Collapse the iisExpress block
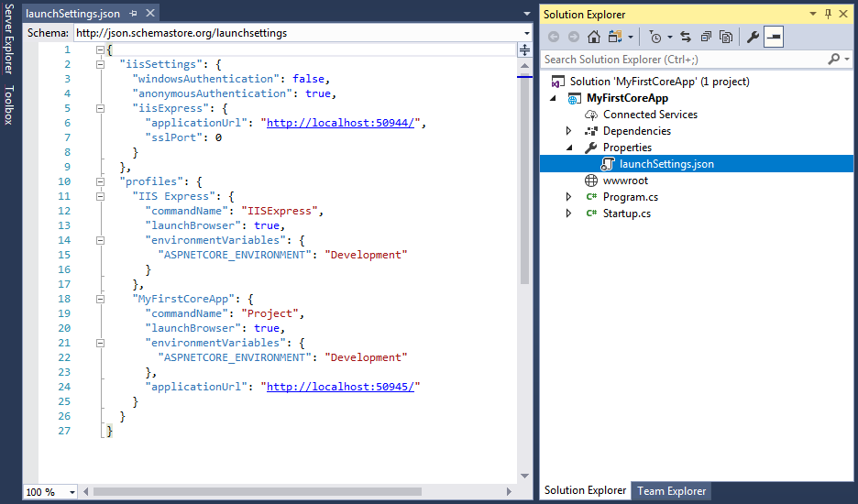The width and height of the screenshot is (858, 504). click(100, 108)
